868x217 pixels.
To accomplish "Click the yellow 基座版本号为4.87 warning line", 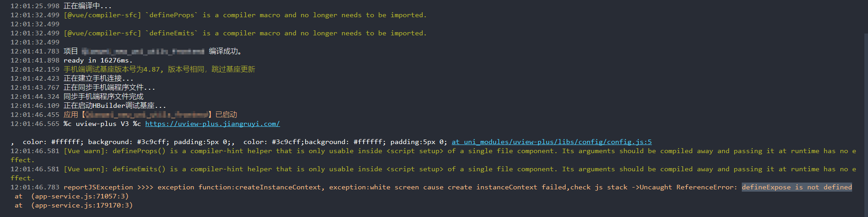I will click(159, 69).
